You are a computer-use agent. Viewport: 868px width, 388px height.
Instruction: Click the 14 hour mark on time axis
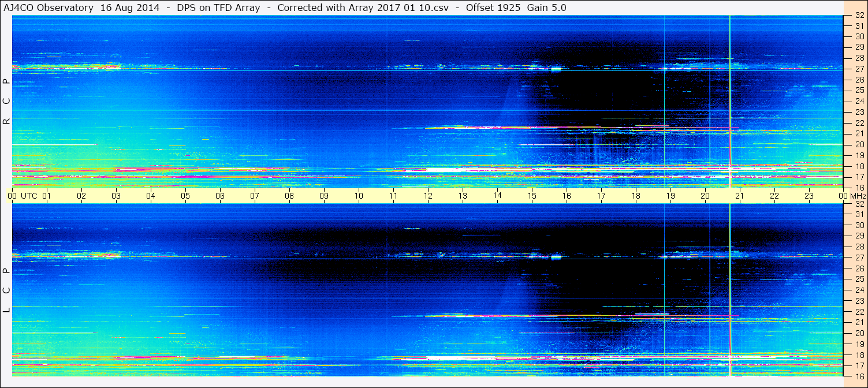(497, 196)
